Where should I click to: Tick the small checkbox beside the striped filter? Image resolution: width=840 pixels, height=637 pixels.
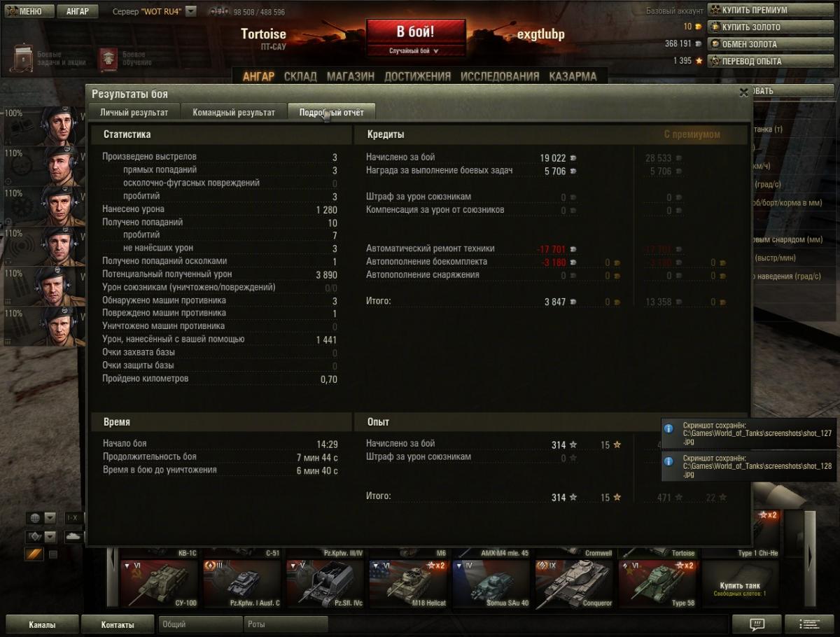tap(52, 554)
